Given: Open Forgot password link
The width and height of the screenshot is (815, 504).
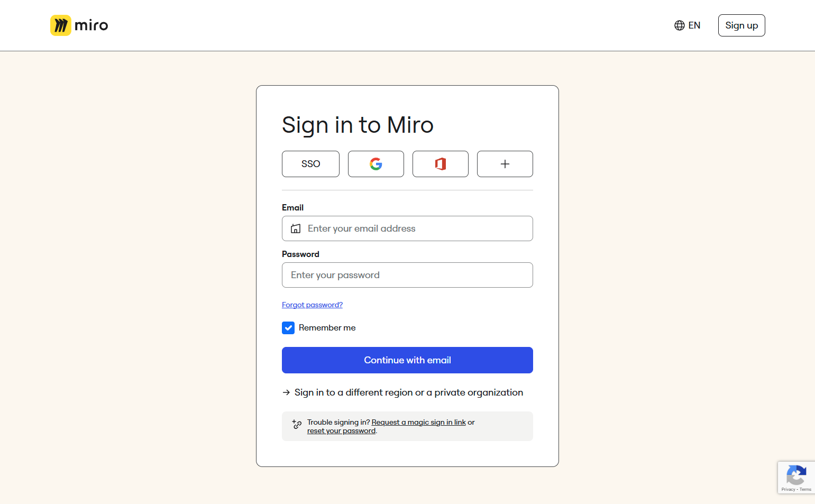Looking at the screenshot, I should point(312,305).
